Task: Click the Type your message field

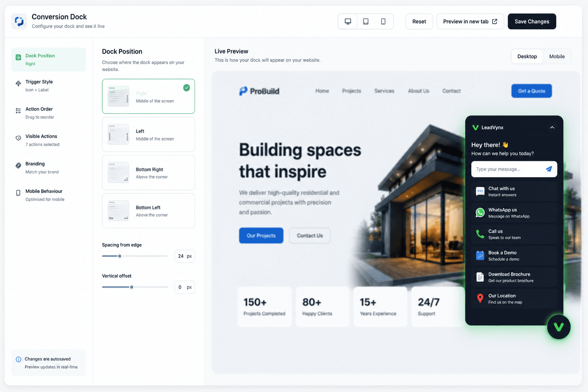Action: pos(514,169)
